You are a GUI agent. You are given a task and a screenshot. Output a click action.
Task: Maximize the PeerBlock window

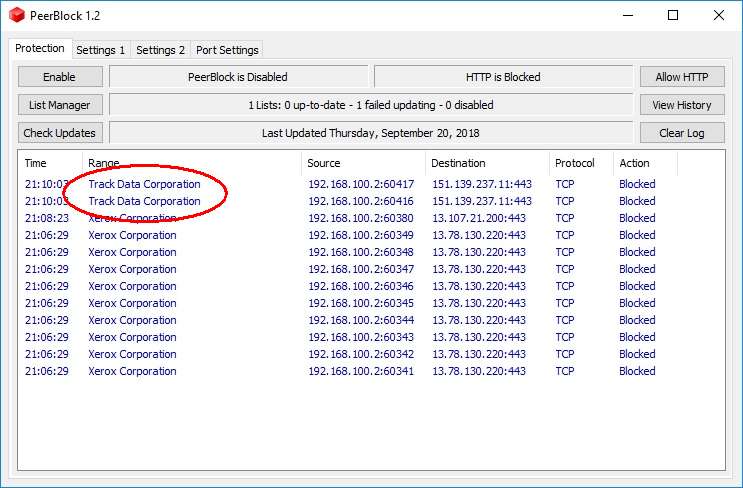673,15
